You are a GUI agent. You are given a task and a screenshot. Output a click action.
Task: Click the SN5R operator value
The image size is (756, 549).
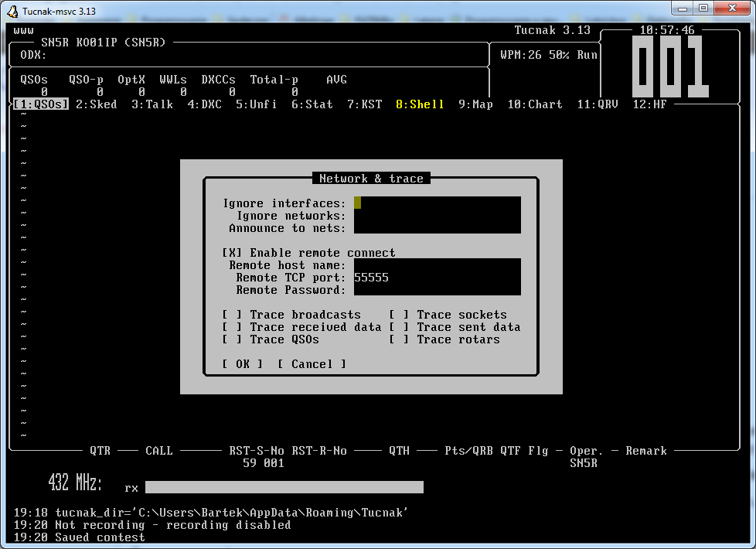pos(584,463)
